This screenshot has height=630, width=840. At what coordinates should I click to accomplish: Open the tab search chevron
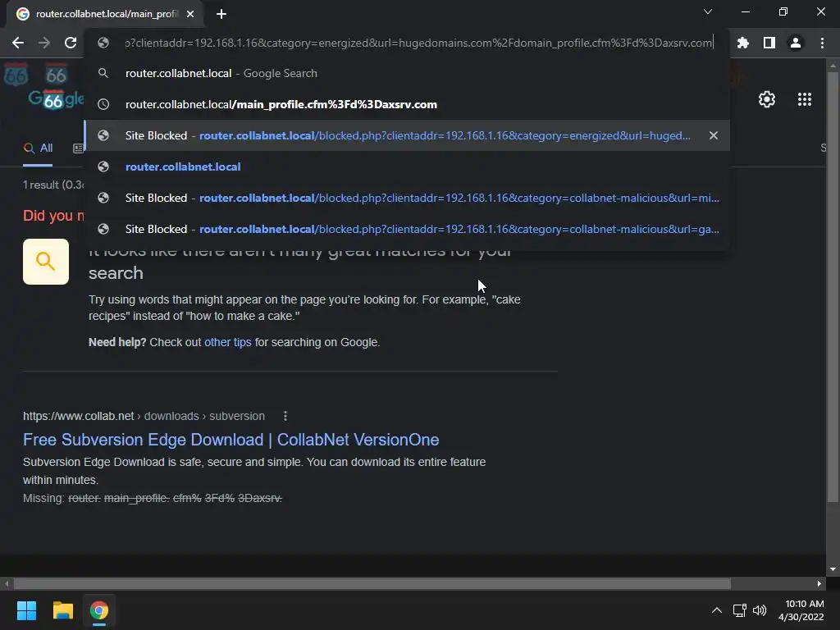pyautogui.click(x=708, y=11)
